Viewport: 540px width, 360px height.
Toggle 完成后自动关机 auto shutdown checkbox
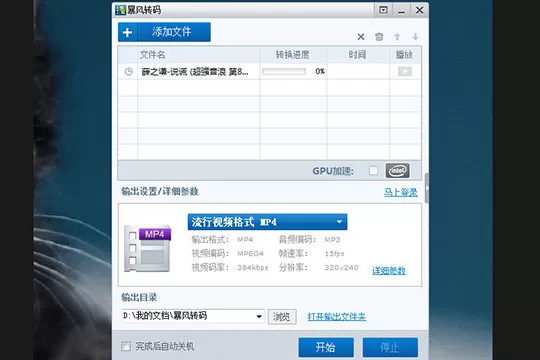click(126, 346)
